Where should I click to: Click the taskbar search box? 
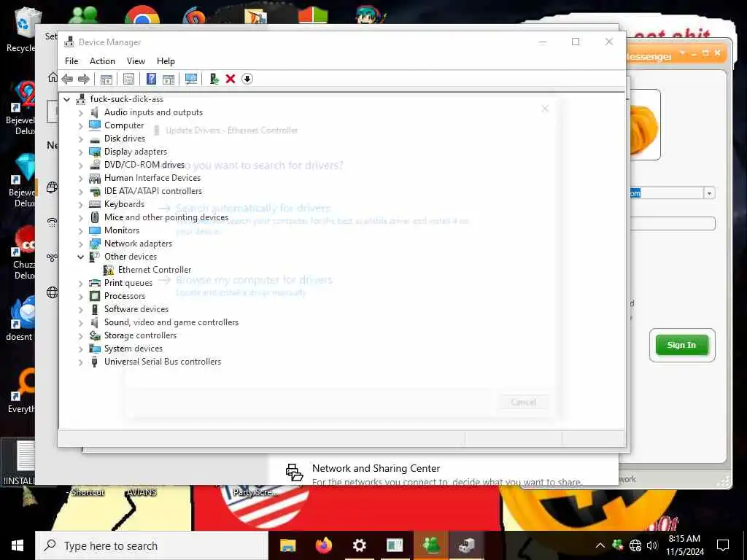[152, 545]
